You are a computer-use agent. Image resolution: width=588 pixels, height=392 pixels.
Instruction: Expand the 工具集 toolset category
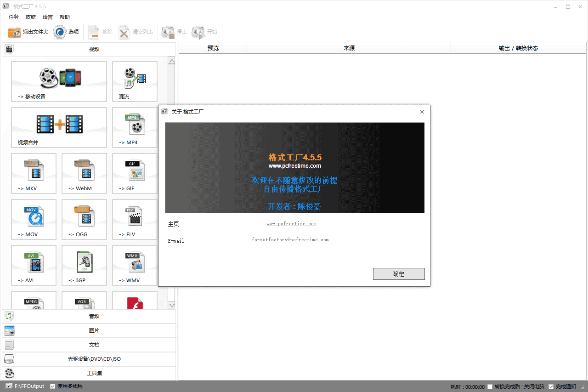[x=94, y=373]
